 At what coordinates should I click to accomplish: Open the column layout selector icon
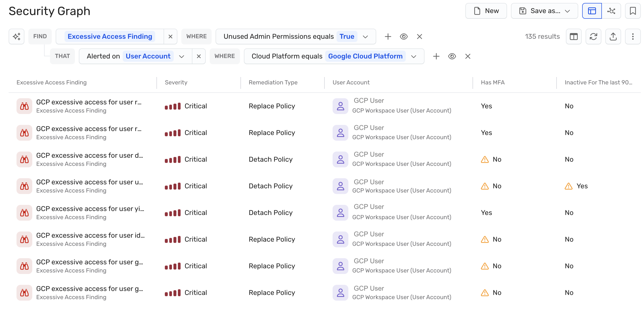[x=574, y=37]
